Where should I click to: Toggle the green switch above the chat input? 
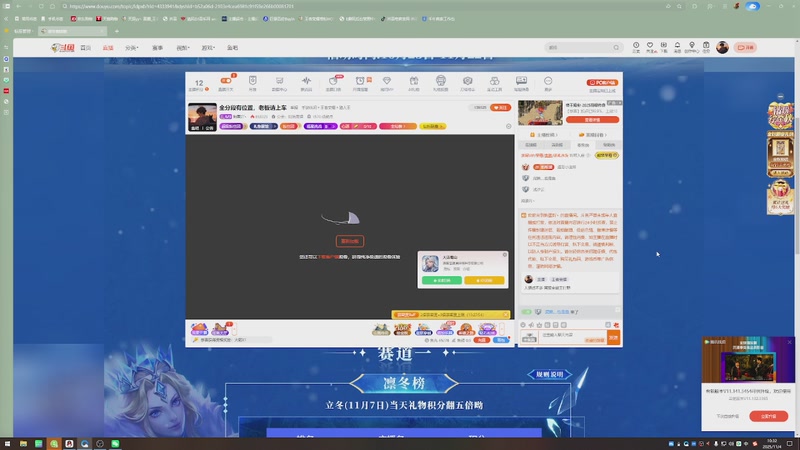coord(526,312)
